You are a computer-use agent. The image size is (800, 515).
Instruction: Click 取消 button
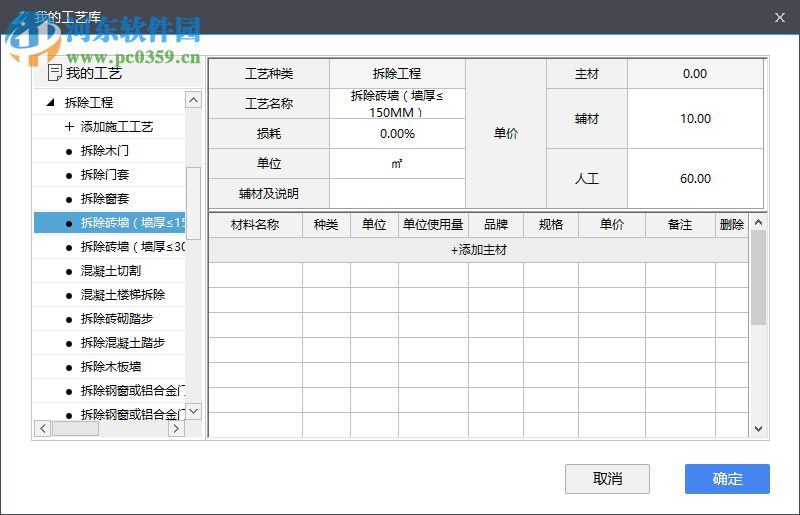tap(607, 479)
